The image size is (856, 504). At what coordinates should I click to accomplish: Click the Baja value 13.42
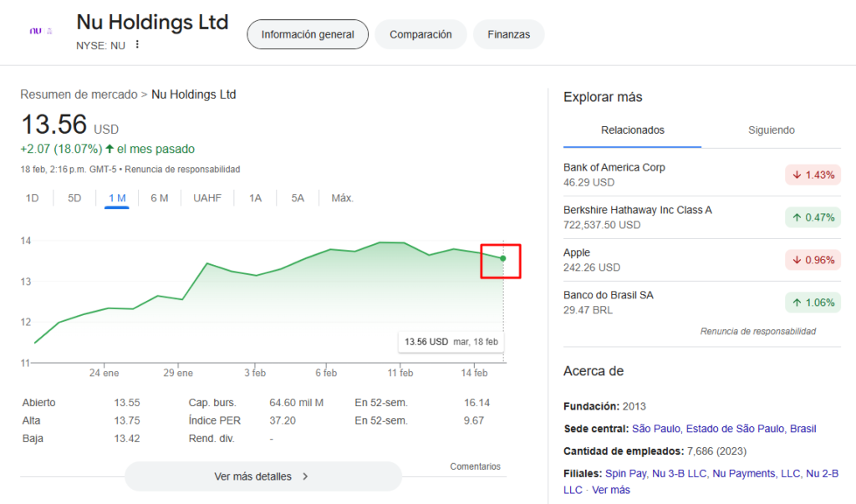127,439
